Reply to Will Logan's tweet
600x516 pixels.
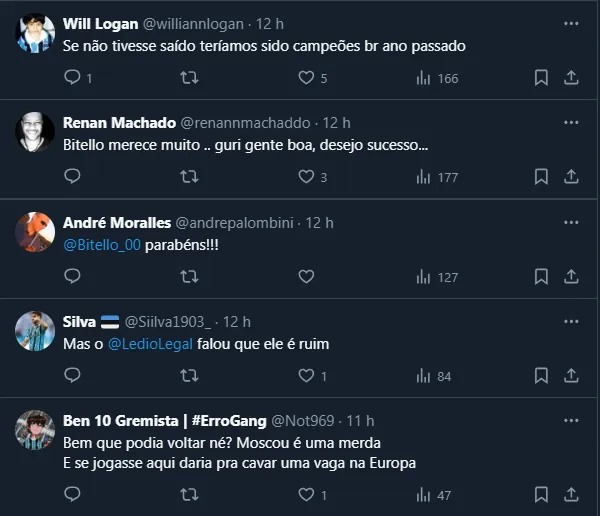point(71,78)
